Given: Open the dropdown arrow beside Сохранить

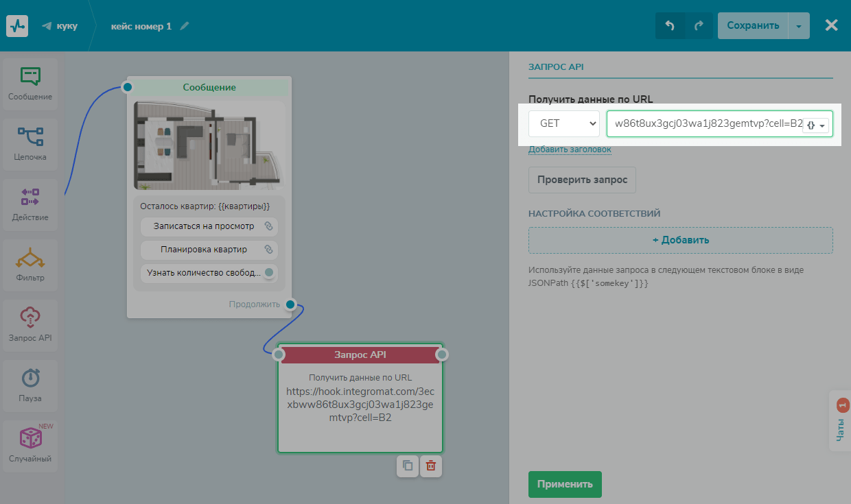Looking at the screenshot, I should (799, 26).
